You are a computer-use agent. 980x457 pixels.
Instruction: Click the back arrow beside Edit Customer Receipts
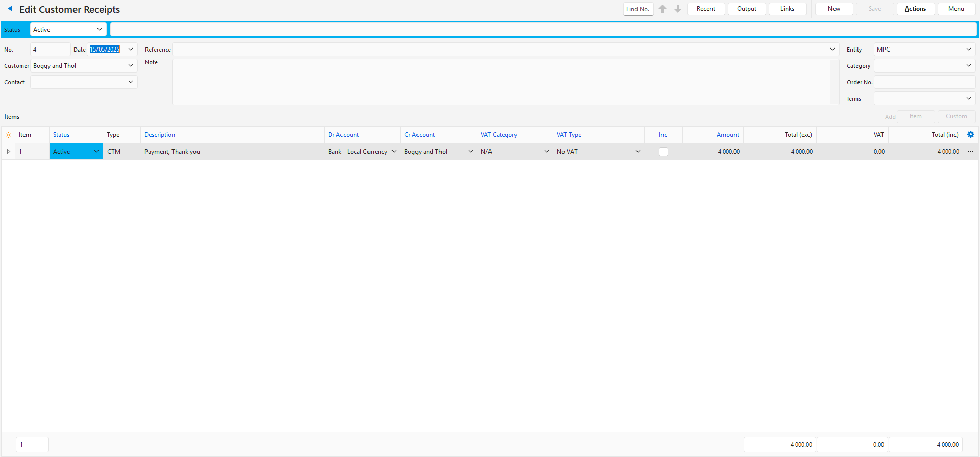[10, 9]
